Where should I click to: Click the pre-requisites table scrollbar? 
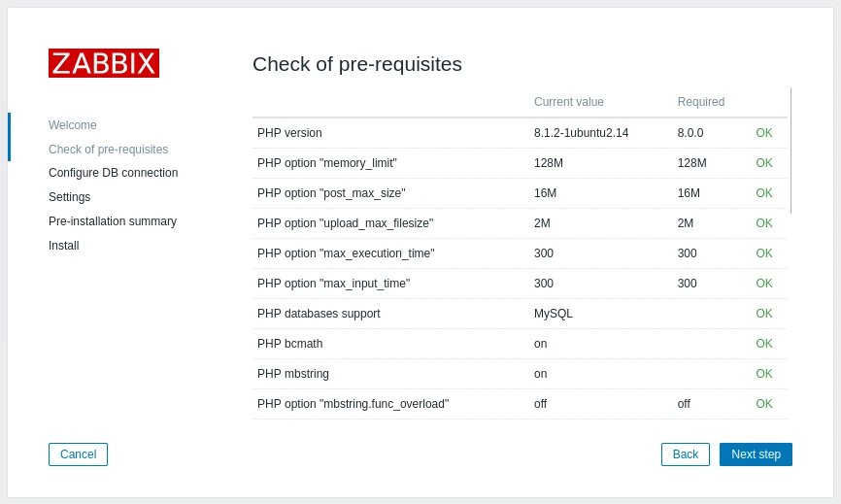tap(791, 151)
